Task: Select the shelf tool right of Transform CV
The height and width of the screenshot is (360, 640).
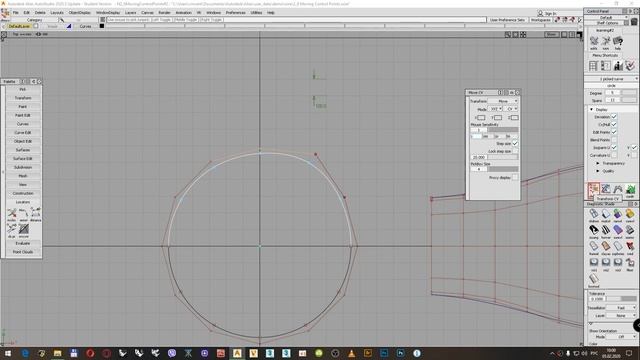Action: pyautogui.click(x=606, y=189)
